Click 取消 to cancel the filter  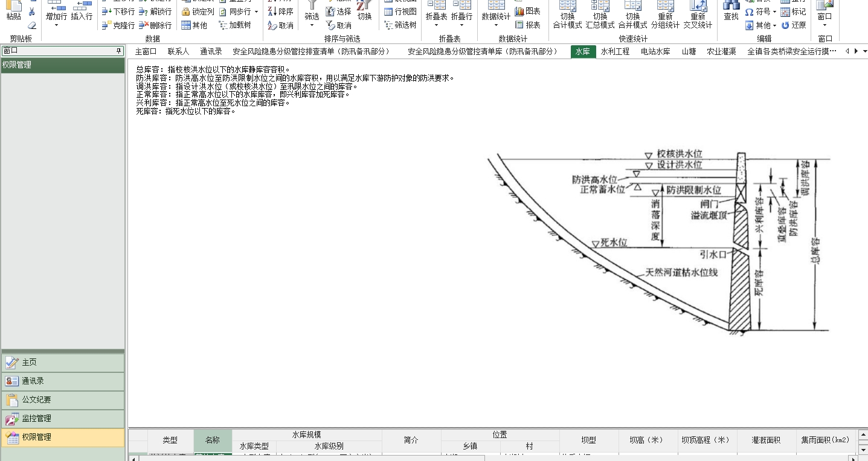(338, 25)
